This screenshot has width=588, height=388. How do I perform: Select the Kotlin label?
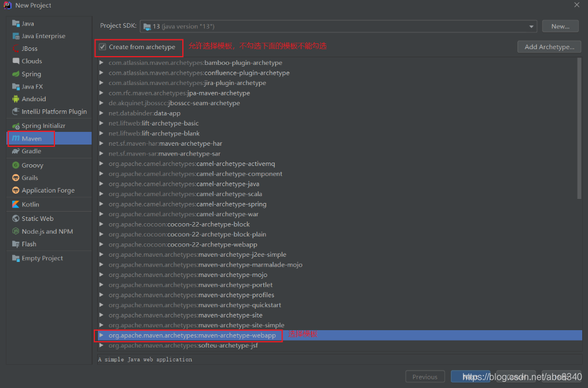pyautogui.click(x=30, y=205)
